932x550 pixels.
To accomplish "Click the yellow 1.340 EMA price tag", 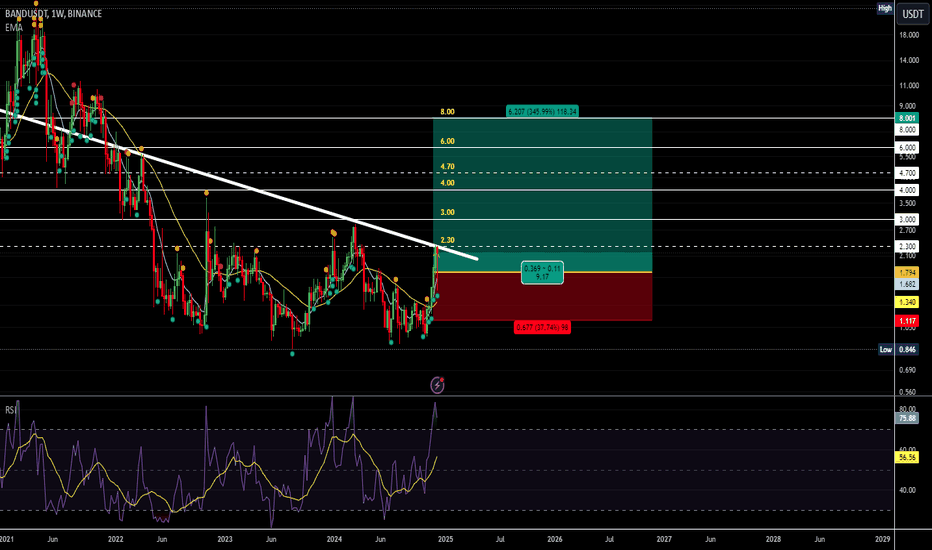I will (x=907, y=302).
